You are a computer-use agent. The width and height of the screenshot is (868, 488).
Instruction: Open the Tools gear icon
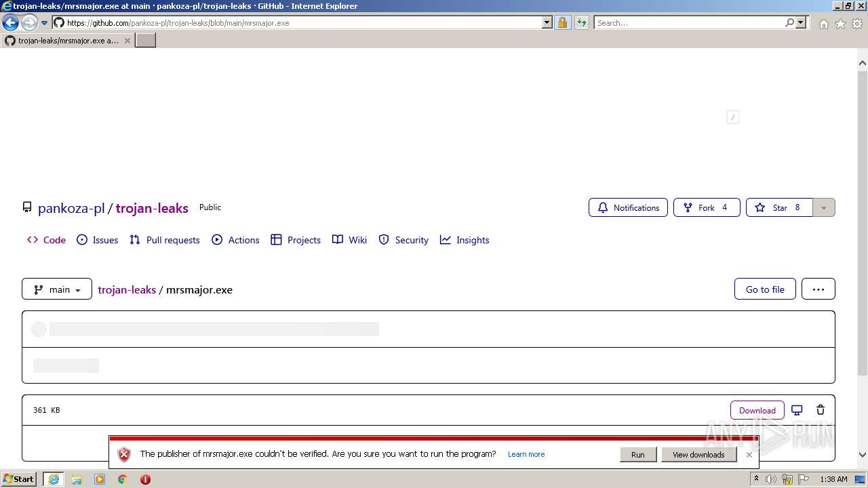857,24
